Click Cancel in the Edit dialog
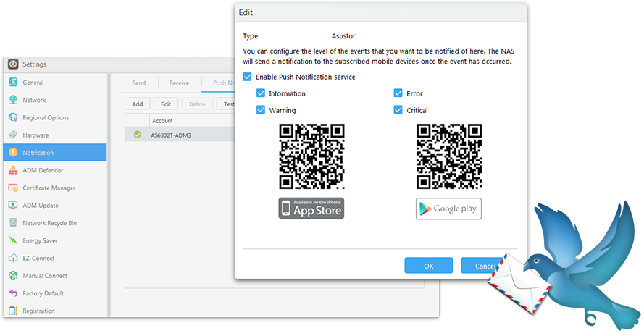The width and height of the screenshot is (644, 336). (x=482, y=266)
